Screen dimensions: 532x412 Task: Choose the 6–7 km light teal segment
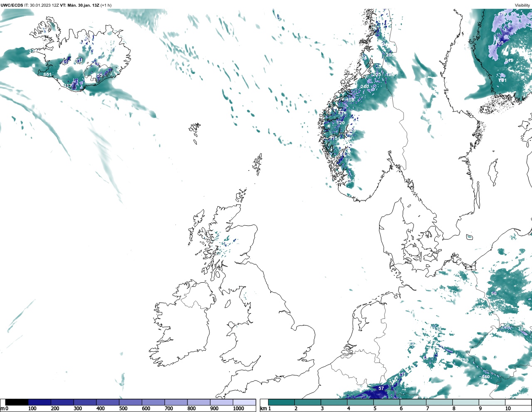point(413,402)
